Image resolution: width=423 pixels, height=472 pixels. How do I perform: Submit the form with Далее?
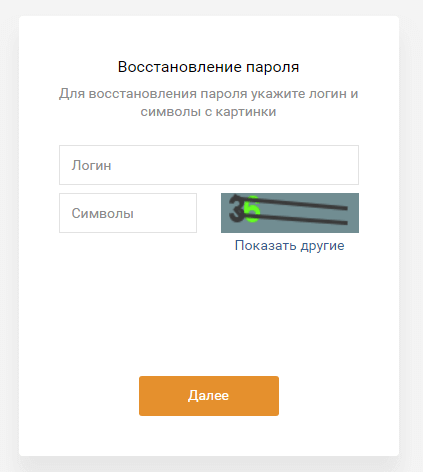(x=209, y=396)
